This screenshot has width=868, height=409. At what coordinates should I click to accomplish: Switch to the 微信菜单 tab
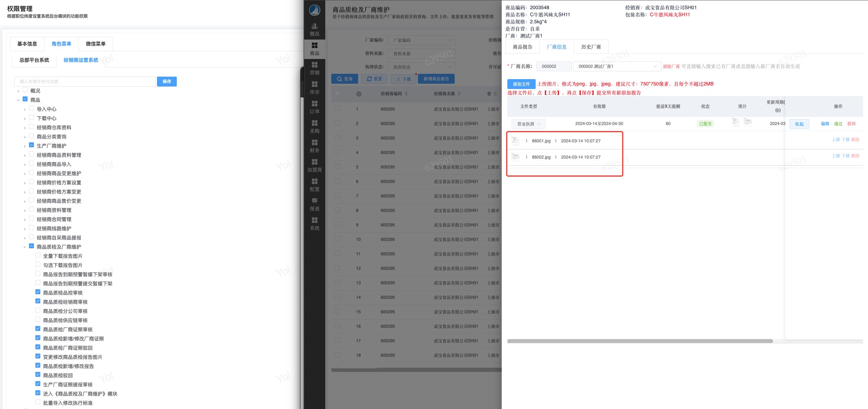point(95,44)
